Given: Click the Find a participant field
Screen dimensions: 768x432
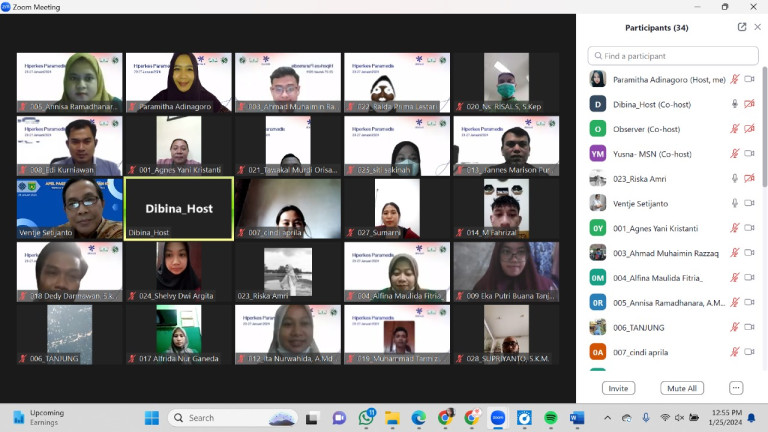Looking at the screenshot, I should pyautogui.click(x=673, y=56).
